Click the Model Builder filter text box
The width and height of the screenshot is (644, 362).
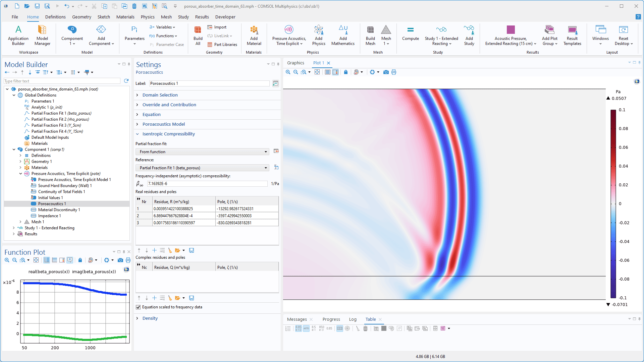(62, 81)
